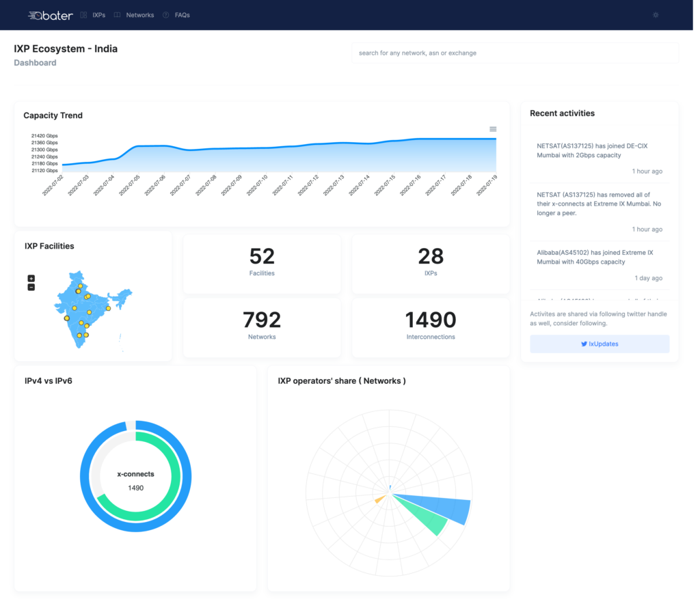The width and height of the screenshot is (700, 610).
Task: Zoom in on the IXP Facilities map
Action: (31, 279)
